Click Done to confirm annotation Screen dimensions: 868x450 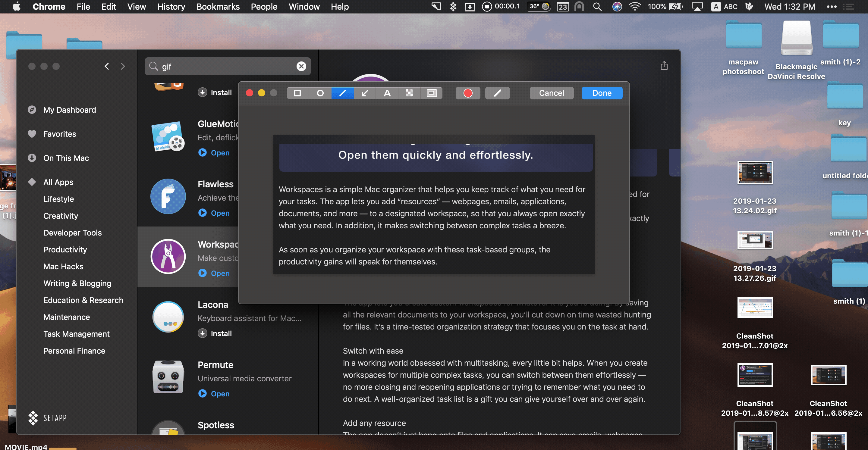tap(602, 92)
